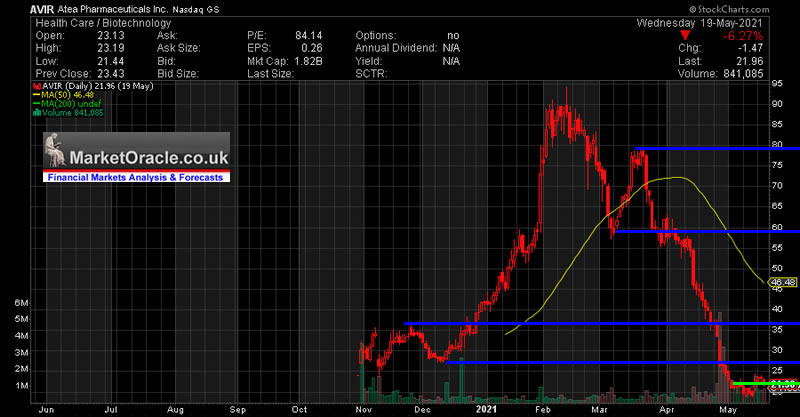Click the Yield N/A value
This screenshot has width=800, height=417.
(x=451, y=61)
